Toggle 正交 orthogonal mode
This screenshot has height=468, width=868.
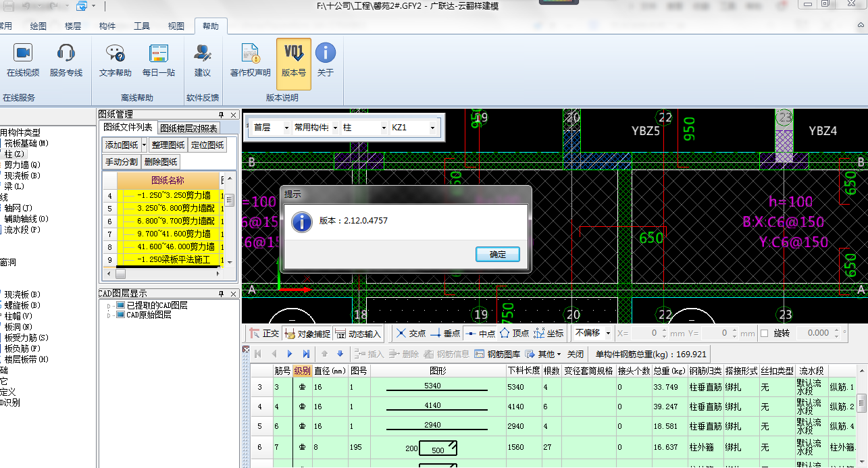263,333
